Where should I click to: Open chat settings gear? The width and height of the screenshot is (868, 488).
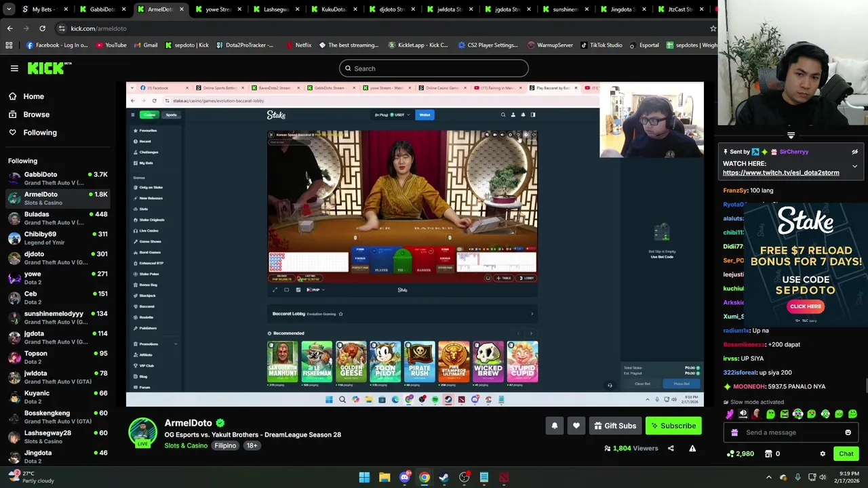823,453
